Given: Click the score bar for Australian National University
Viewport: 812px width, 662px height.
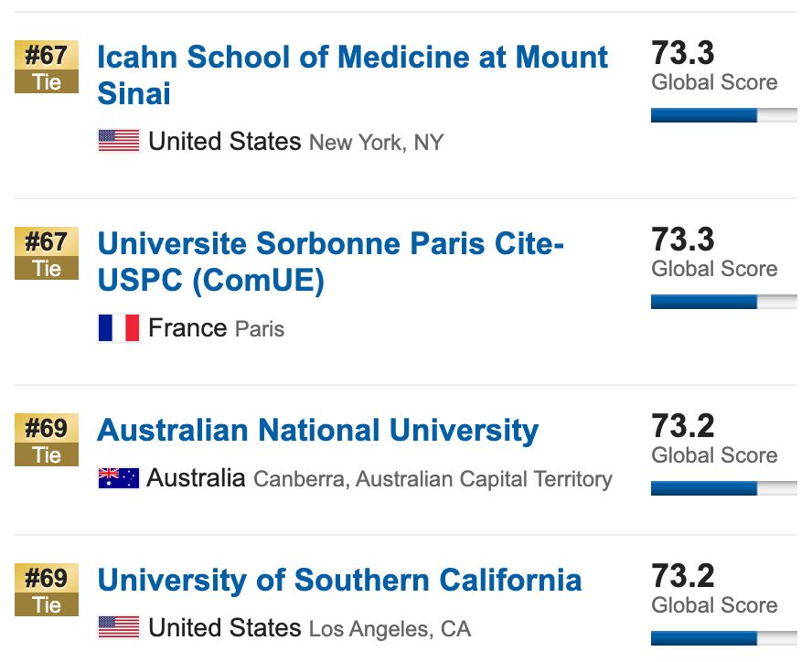Looking at the screenshot, I should [x=723, y=488].
